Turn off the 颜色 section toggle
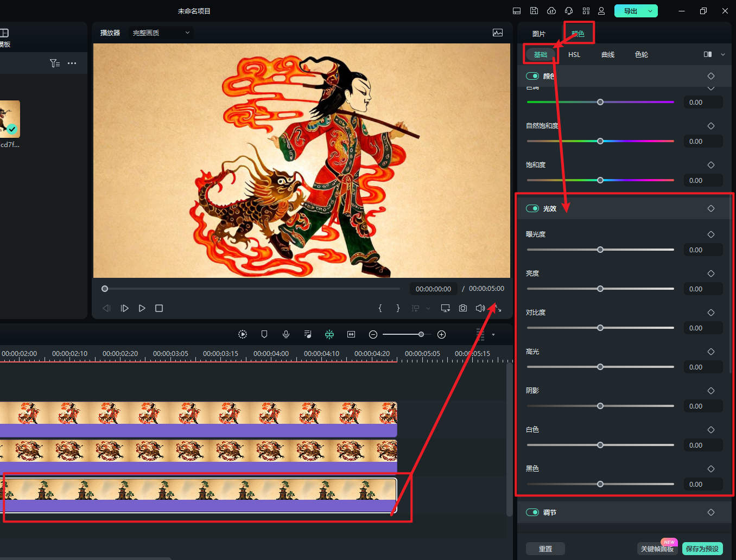This screenshot has height=560, width=736. (x=532, y=76)
